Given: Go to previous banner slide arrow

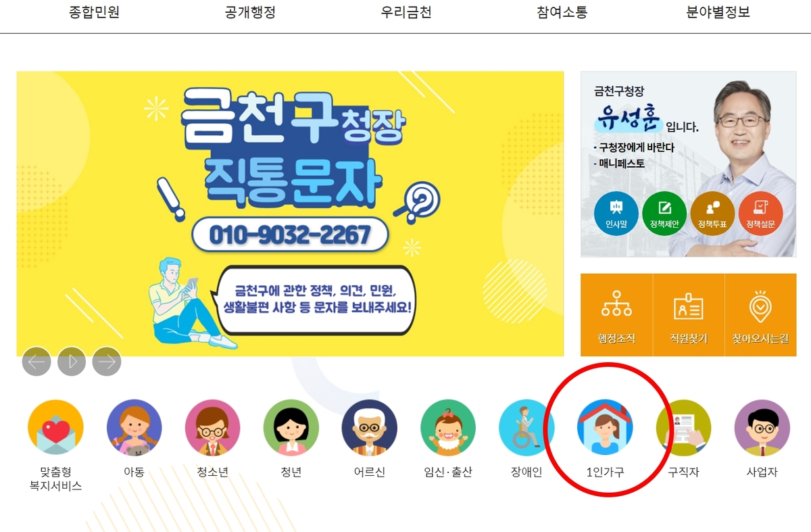Looking at the screenshot, I should 36,361.
